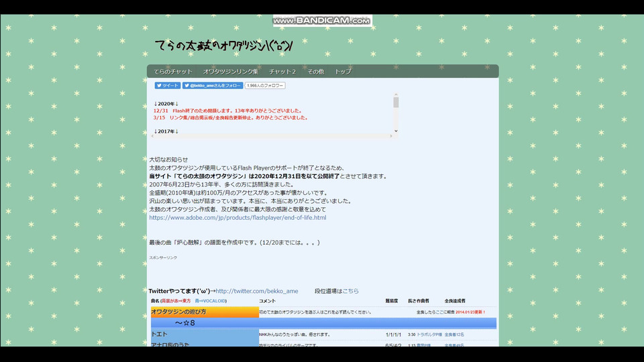Click the 曲名 column header
The image size is (644, 362).
point(154,301)
